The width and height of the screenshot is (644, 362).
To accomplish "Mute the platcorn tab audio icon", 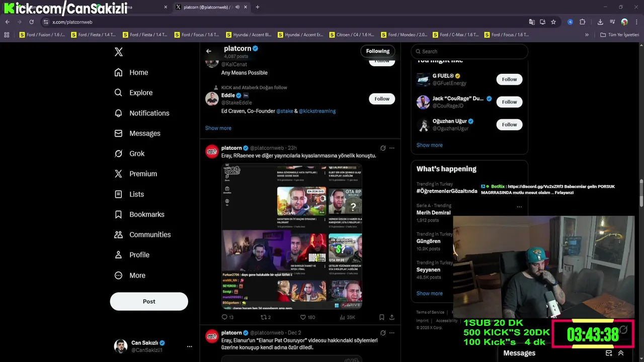I will coord(237,7).
